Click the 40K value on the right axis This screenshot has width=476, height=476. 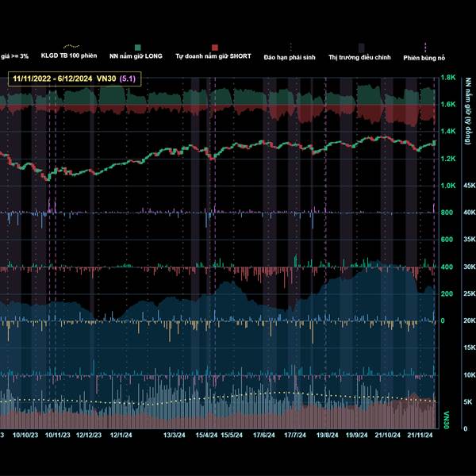click(470, 213)
